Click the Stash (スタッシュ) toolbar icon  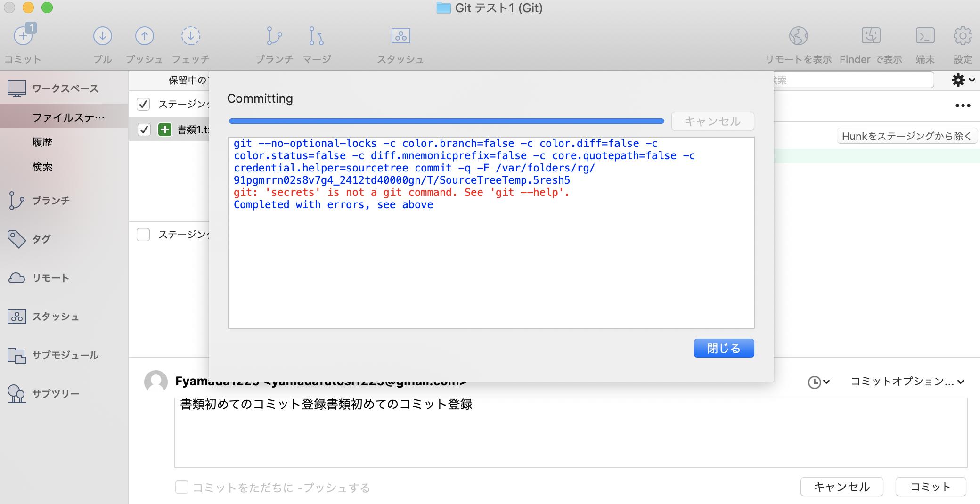pos(400,36)
